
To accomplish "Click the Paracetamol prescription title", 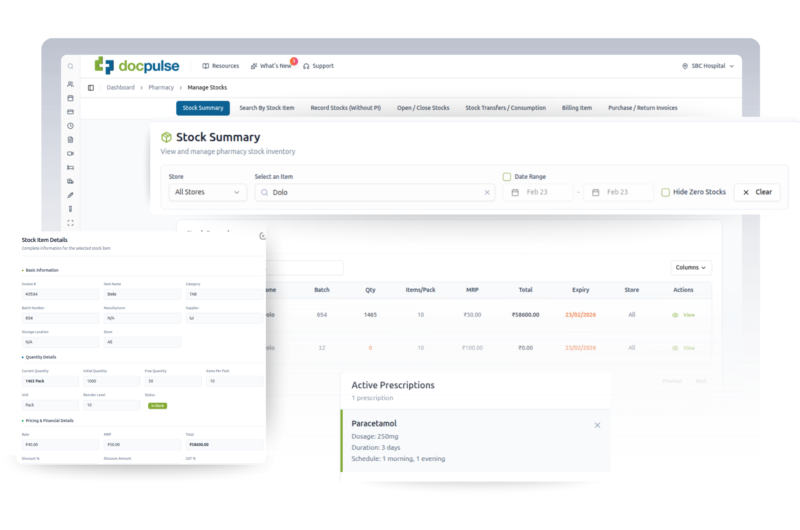I will 374,423.
